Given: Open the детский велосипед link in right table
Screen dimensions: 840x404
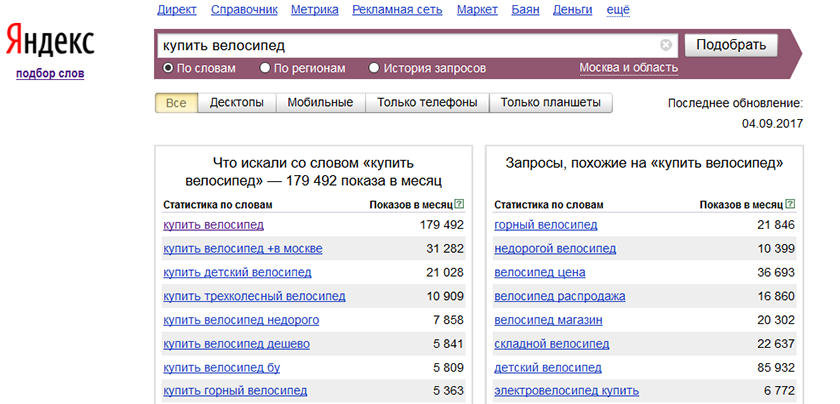Looking at the screenshot, I should [548, 368].
